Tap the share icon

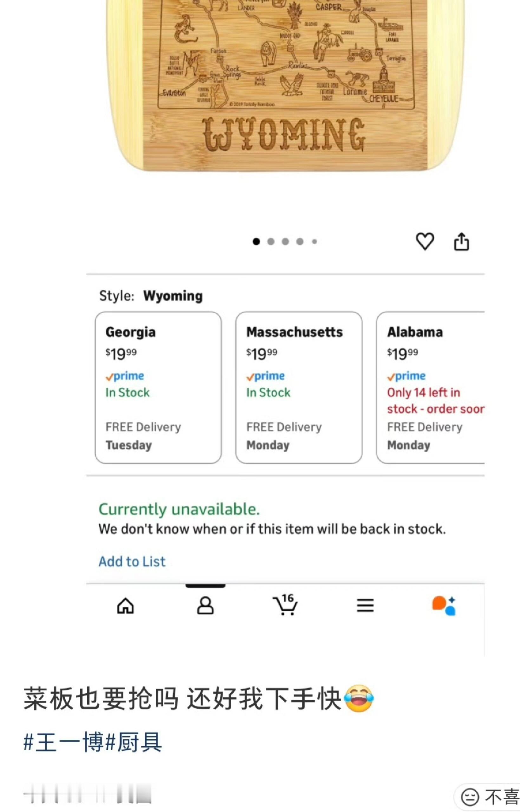[461, 241]
